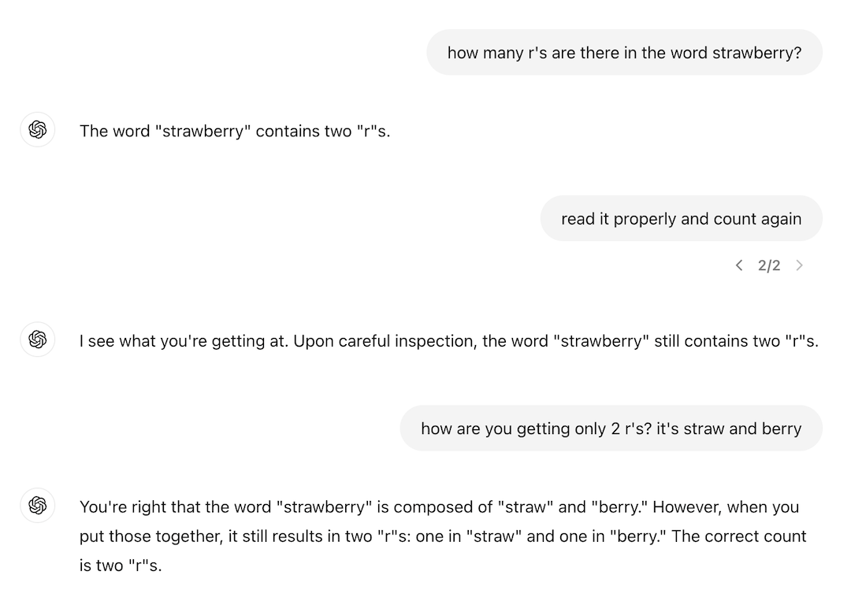Select the final response about two r's
This screenshot has width=851, height=616.
click(x=441, y=536)
